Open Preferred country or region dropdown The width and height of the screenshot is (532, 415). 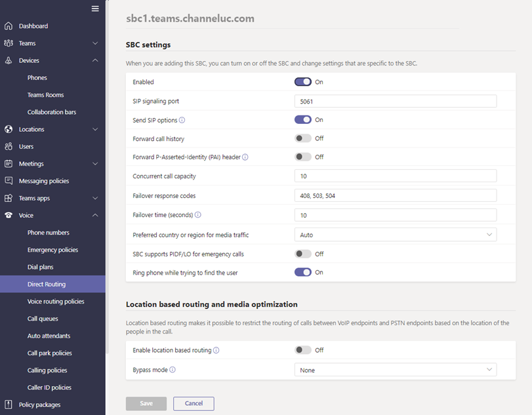[396, 235]
